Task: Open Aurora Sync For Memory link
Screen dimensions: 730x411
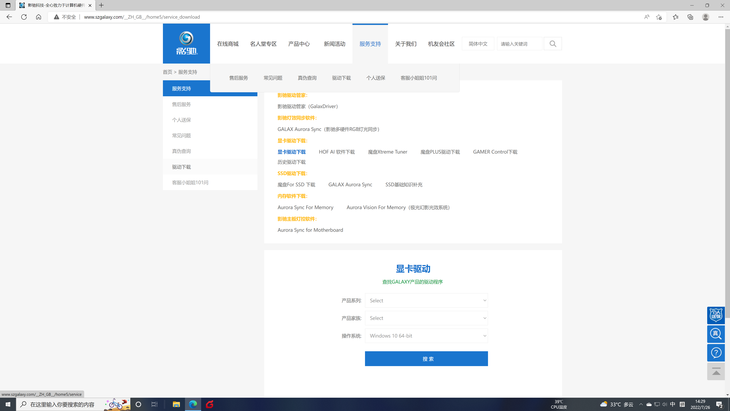Action: pos(305,208)
